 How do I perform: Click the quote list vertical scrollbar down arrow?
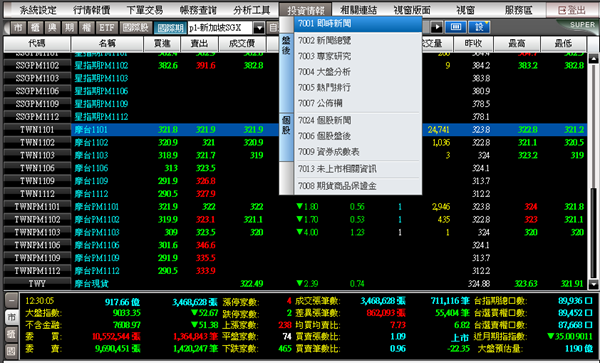click(x=593, y=284)
